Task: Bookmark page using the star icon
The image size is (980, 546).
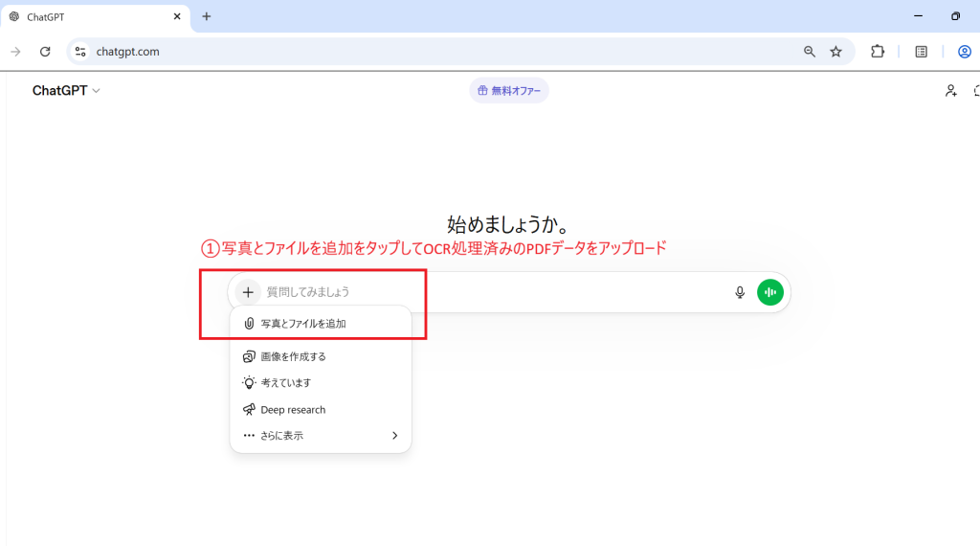Action: [x=835, y=52]
